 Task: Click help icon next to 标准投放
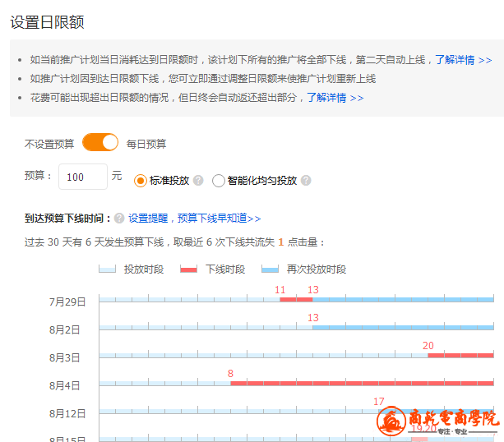pyautogui.click(x=201, y=181)
